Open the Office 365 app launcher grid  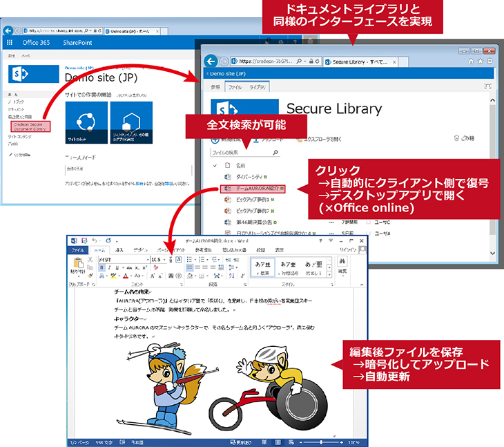click(x=10, y=42)
